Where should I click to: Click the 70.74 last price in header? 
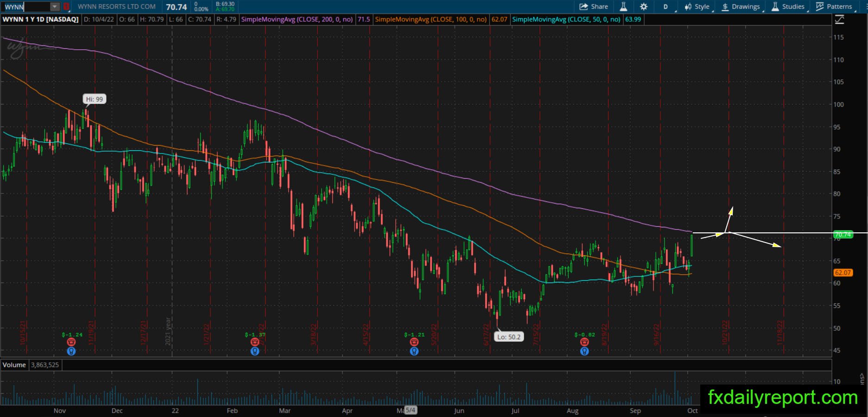[x=177, y=7]
